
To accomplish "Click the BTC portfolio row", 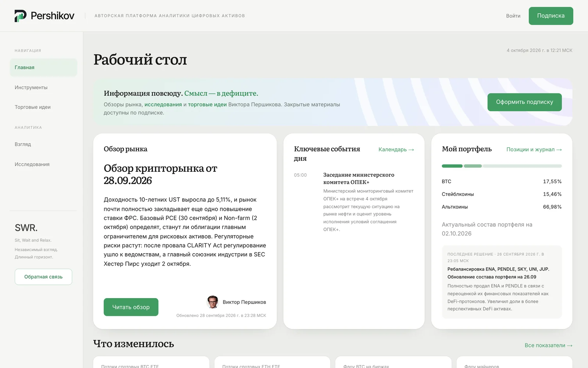I will pos(502,181).
